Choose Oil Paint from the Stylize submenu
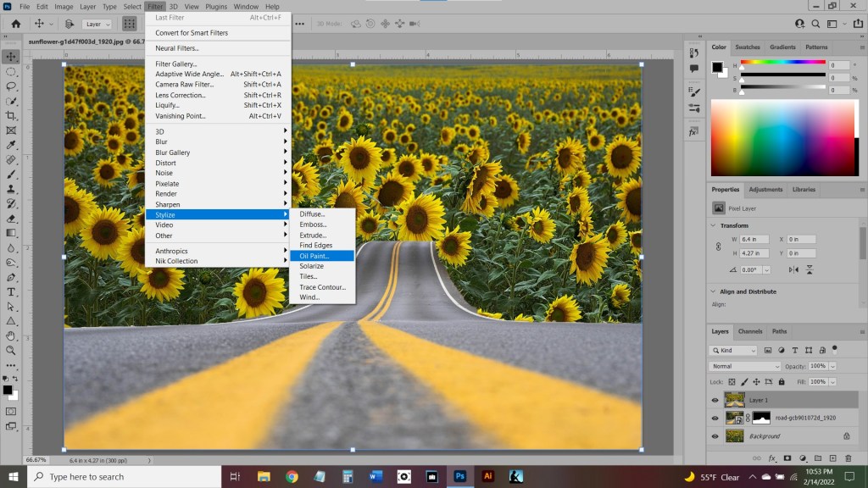 pos(314,256)
